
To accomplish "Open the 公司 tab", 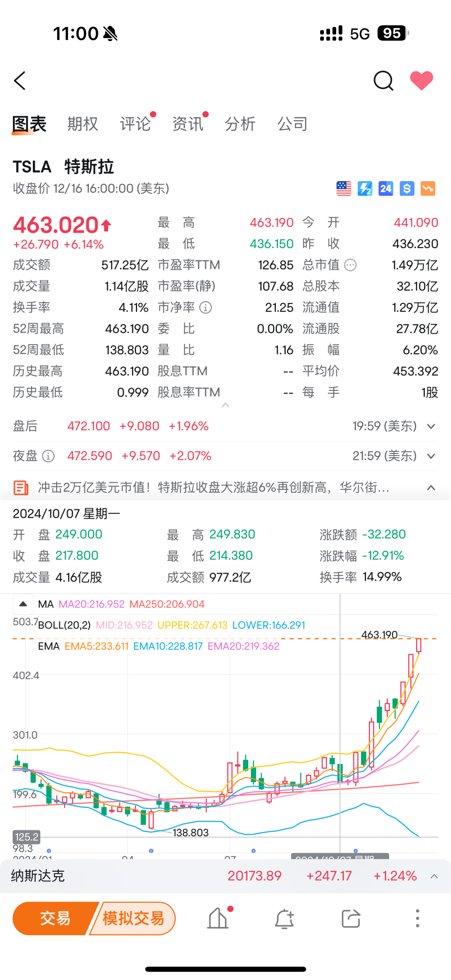I will pos(292,124).
